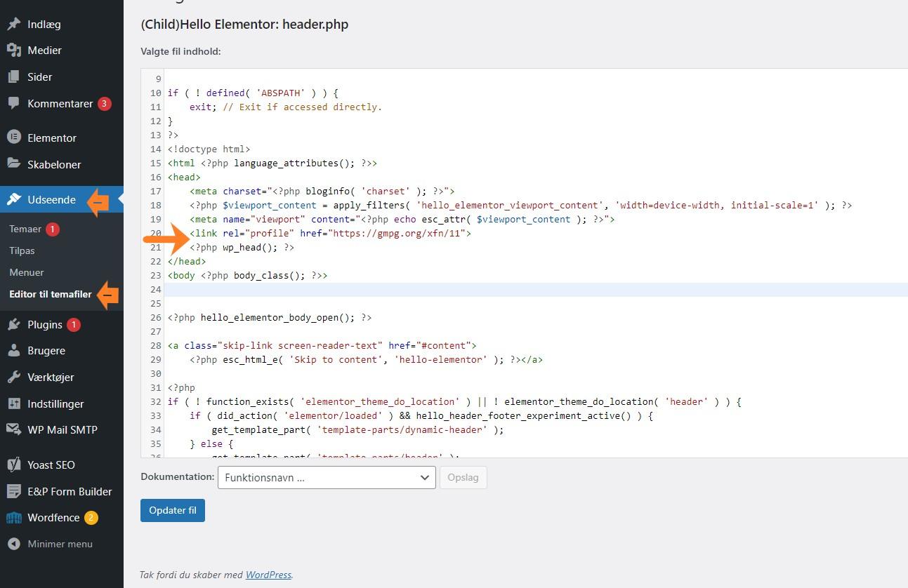Viewport: 908px width, 588px height.
Task: Click the Kommentarer badge showing 3
Action: [x=105, y=104]
